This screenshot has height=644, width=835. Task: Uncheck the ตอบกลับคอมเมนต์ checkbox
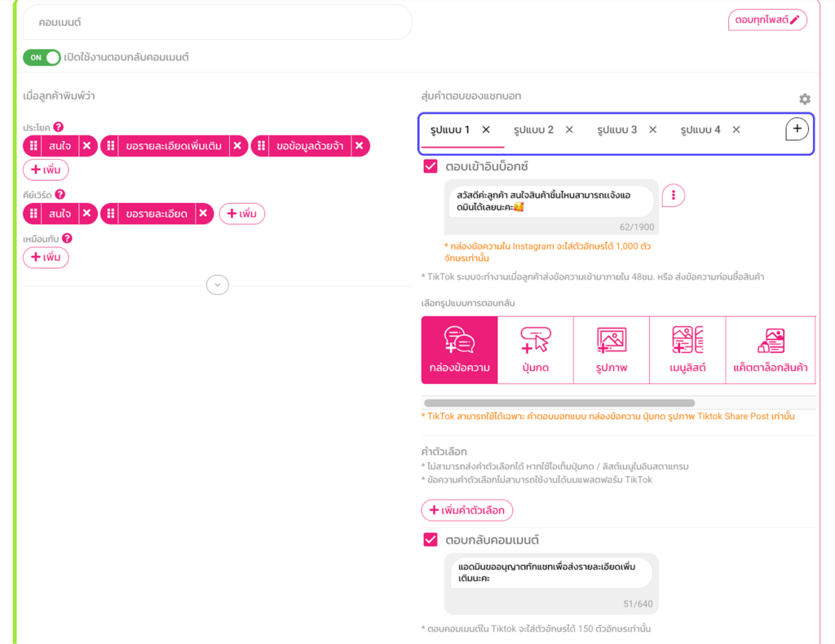tap(431, 540)
